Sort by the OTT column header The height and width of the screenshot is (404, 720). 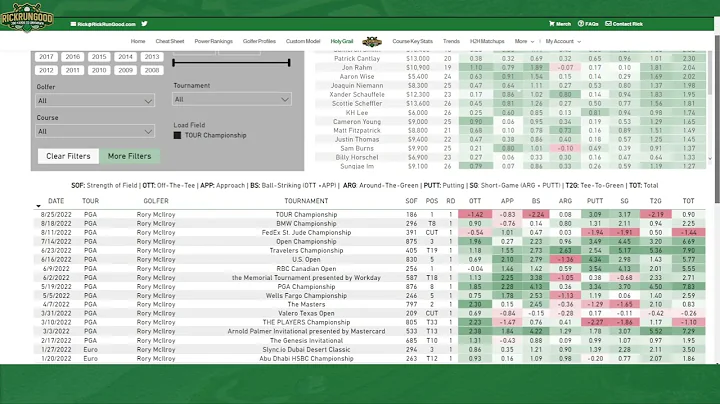475,201
